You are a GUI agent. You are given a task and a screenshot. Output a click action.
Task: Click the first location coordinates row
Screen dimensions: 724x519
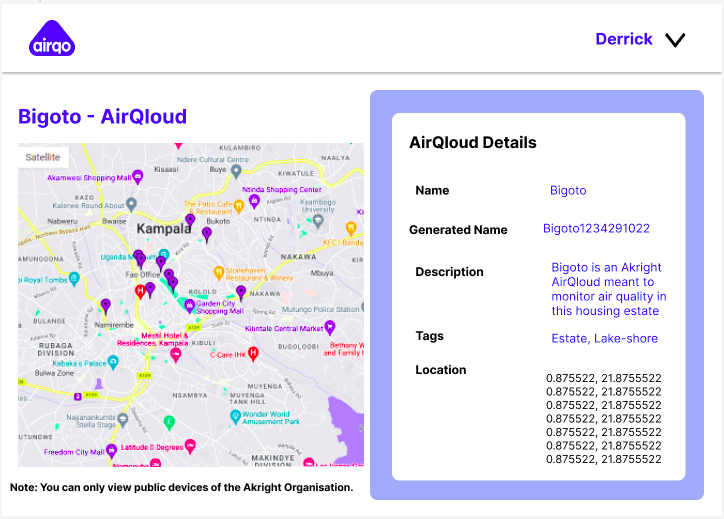click(x=603, y=378)
